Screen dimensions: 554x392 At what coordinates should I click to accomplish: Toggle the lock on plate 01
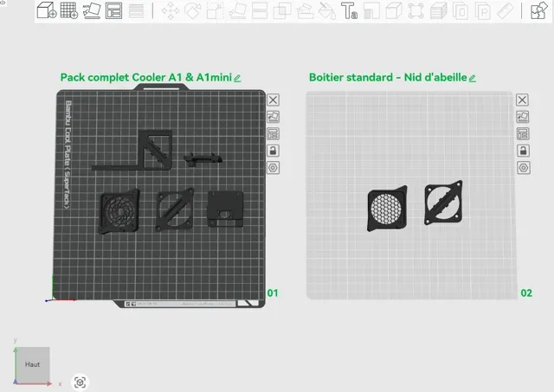coord(273,151)
